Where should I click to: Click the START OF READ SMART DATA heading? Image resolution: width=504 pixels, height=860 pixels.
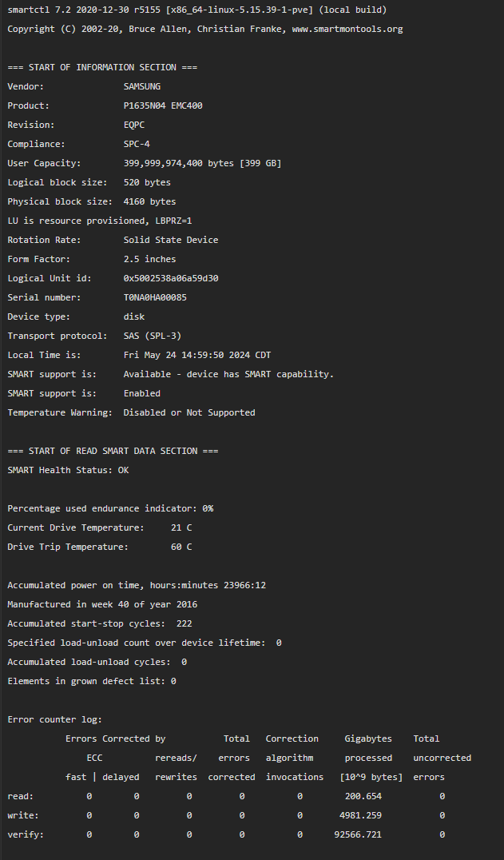pyautogui.click(x=113, y=451)
